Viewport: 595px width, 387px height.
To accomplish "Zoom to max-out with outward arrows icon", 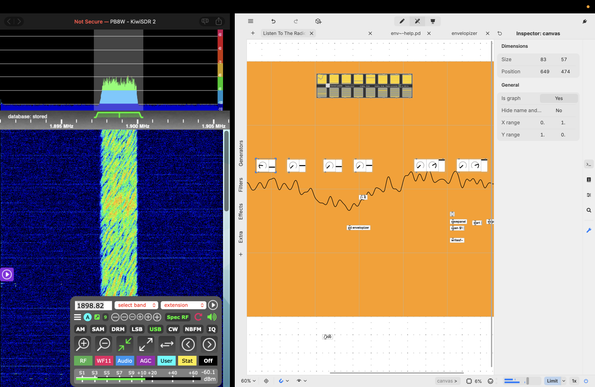I will [x=146, y=344].
